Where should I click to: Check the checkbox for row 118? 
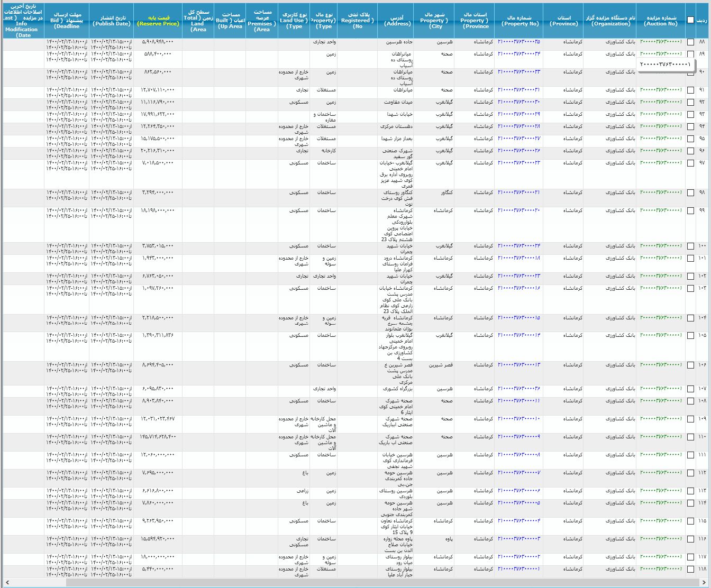pyautogui.click(x=690, y=569)
